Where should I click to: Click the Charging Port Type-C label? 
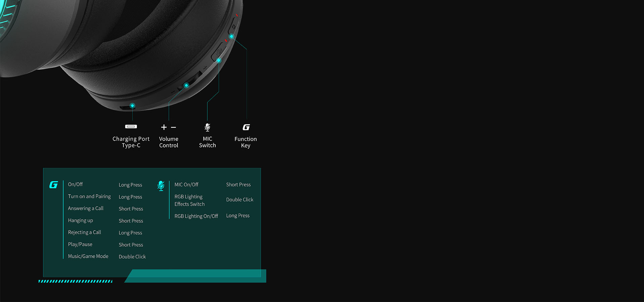pyautogui.click(x=131, y=142)
